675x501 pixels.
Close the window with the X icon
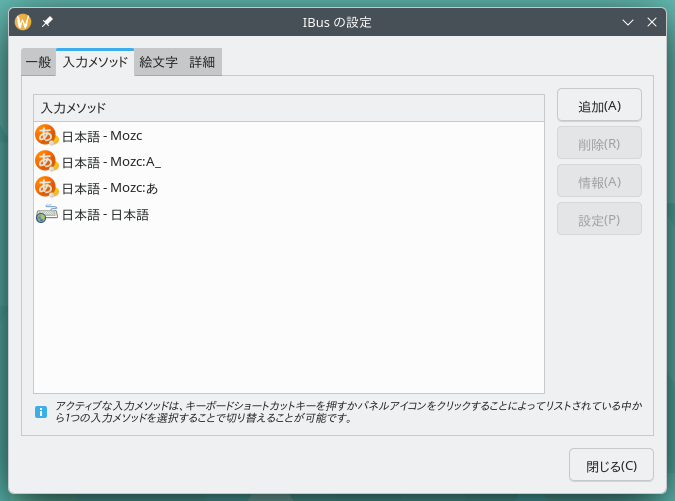652,22
